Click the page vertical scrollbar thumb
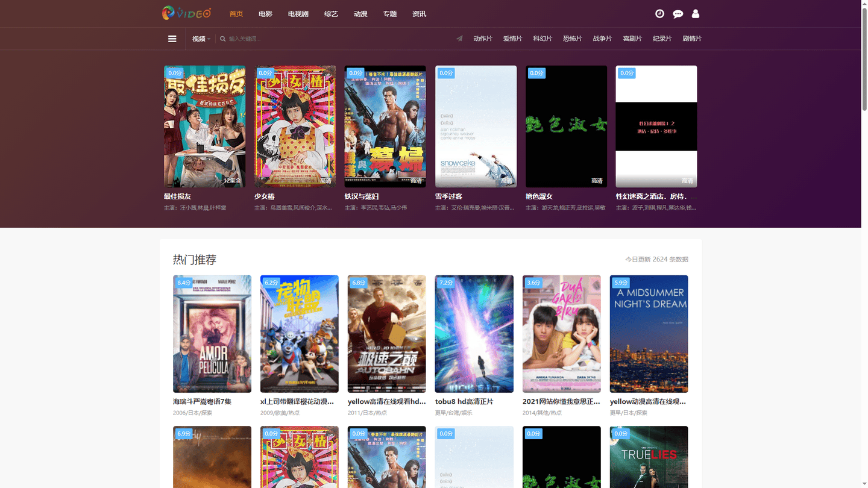Viewport: 868px width, 488px height. click(864, 60)
